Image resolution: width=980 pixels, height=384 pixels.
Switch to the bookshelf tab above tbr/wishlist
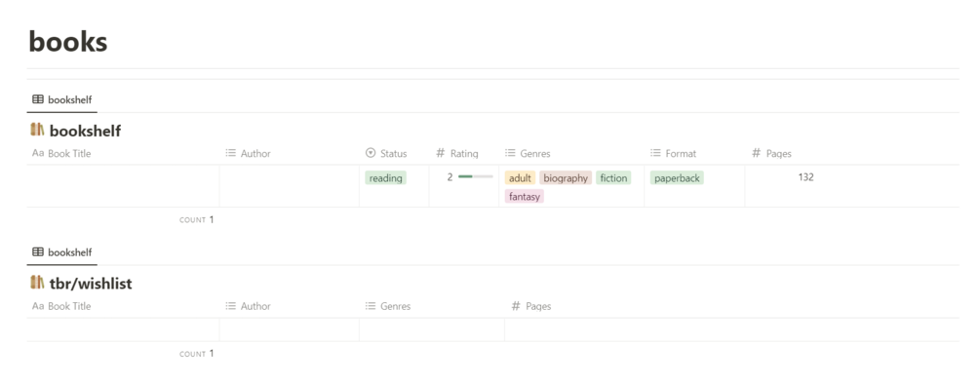61,252
